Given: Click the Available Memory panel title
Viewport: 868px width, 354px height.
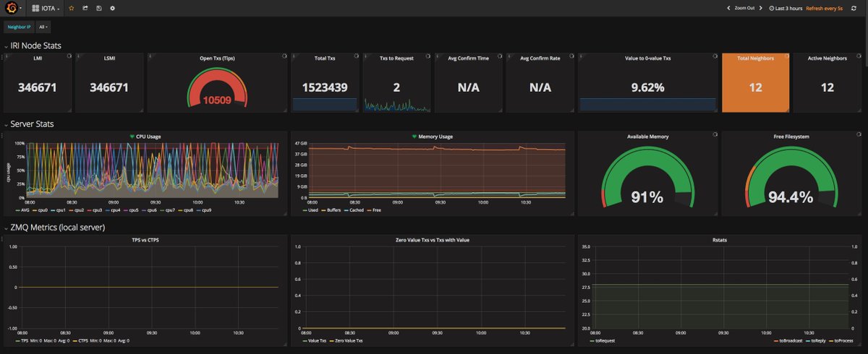Looking at the screenshot, I should (647, 136).
